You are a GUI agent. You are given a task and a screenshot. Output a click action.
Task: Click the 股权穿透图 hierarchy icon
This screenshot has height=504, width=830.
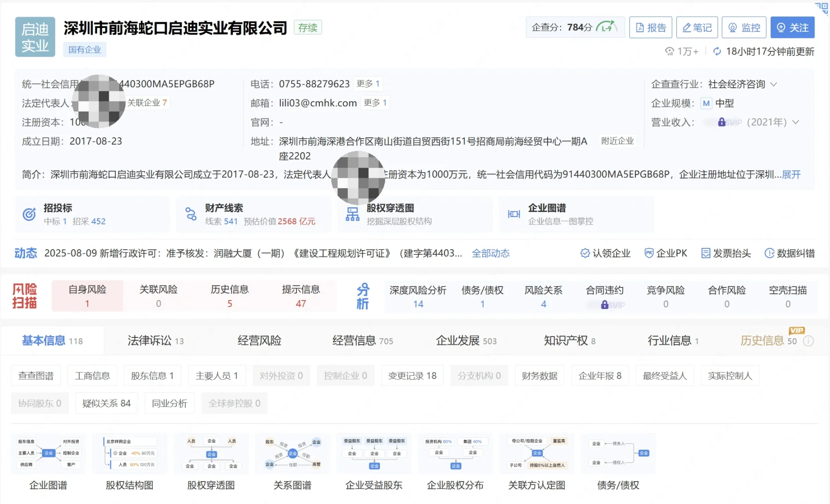pos(352,214)
